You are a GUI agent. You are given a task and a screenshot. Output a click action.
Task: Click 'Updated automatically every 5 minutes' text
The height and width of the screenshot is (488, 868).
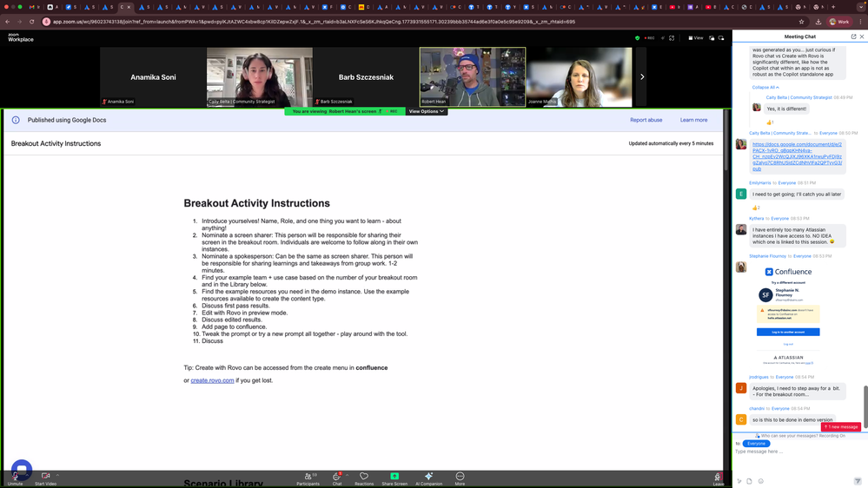coord(671,143)
